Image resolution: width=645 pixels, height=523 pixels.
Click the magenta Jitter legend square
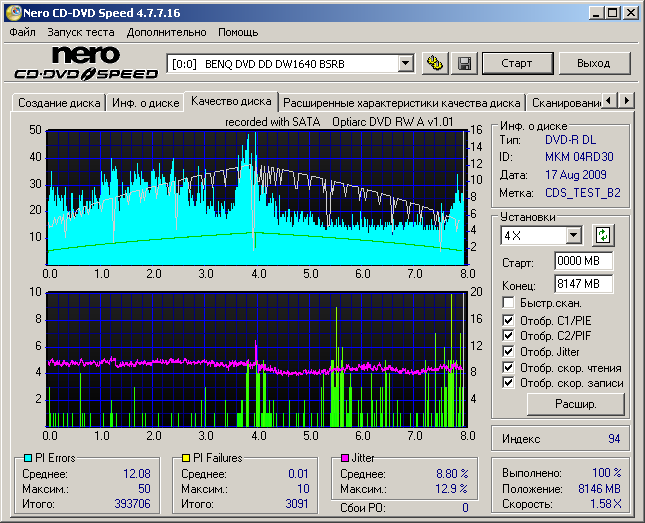345,459
